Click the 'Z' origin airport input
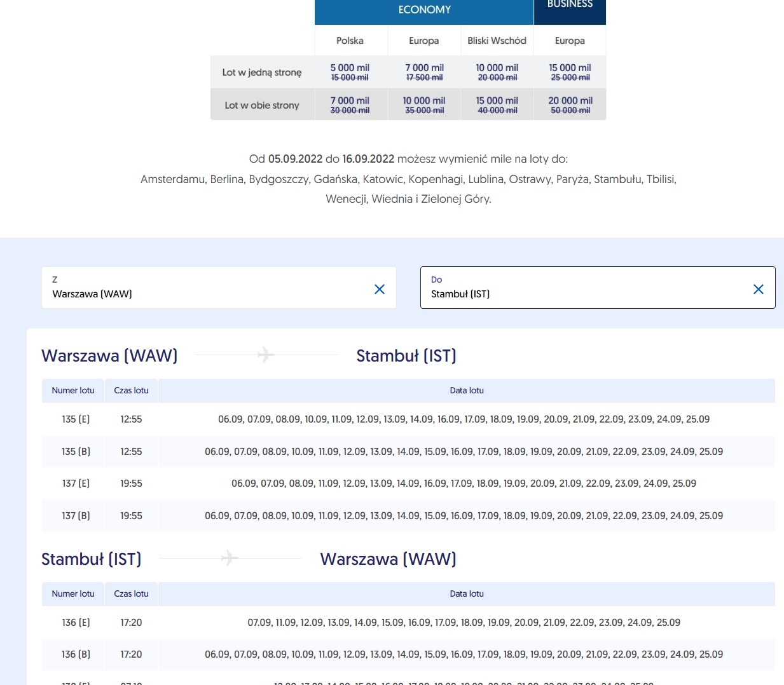 pyautogui.click(x=219, y=288)
